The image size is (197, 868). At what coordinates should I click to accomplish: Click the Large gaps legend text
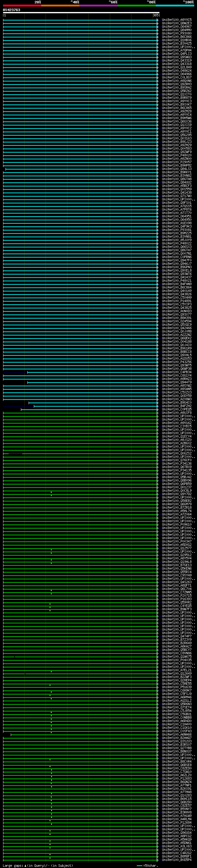(38, 865)
